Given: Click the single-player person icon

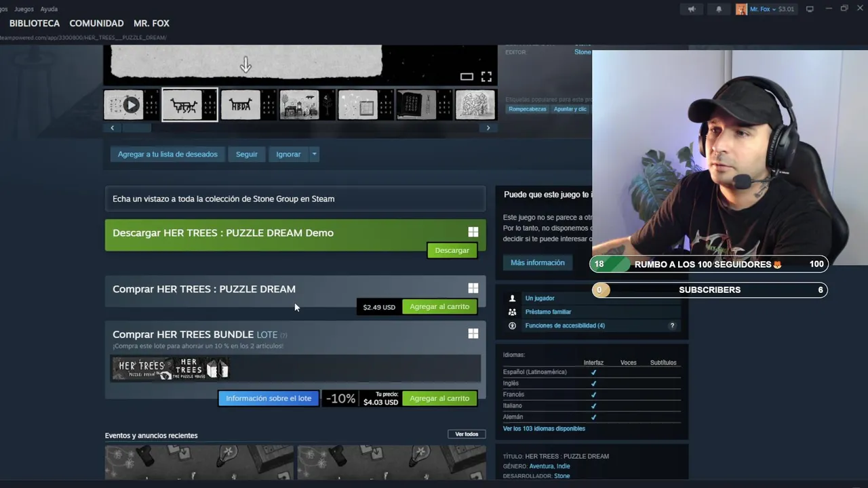Looking at the screenshot, I should click(x=512, y=298).
